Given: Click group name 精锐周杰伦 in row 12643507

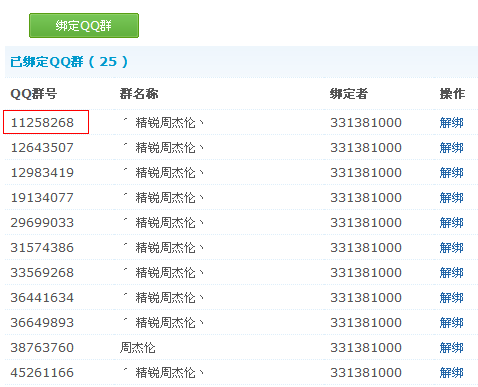Looking at the screenshot, I should 165,148.
